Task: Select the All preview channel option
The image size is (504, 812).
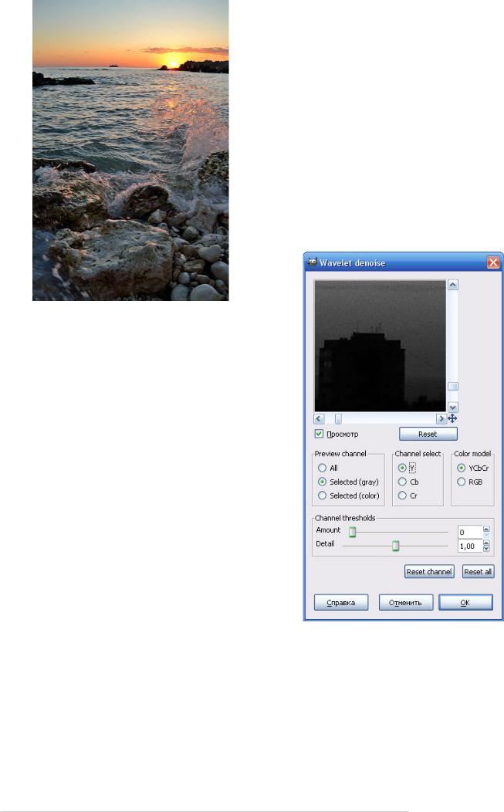Action: coord(322,468)
